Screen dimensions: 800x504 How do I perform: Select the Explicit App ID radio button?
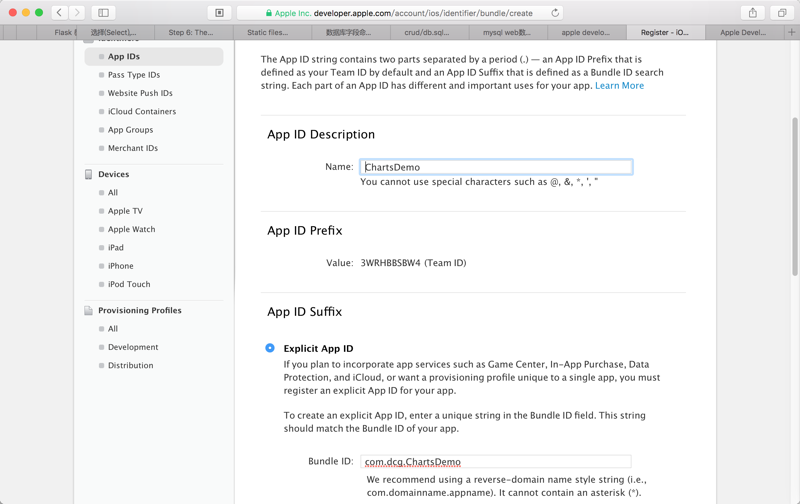click(270, 348)
